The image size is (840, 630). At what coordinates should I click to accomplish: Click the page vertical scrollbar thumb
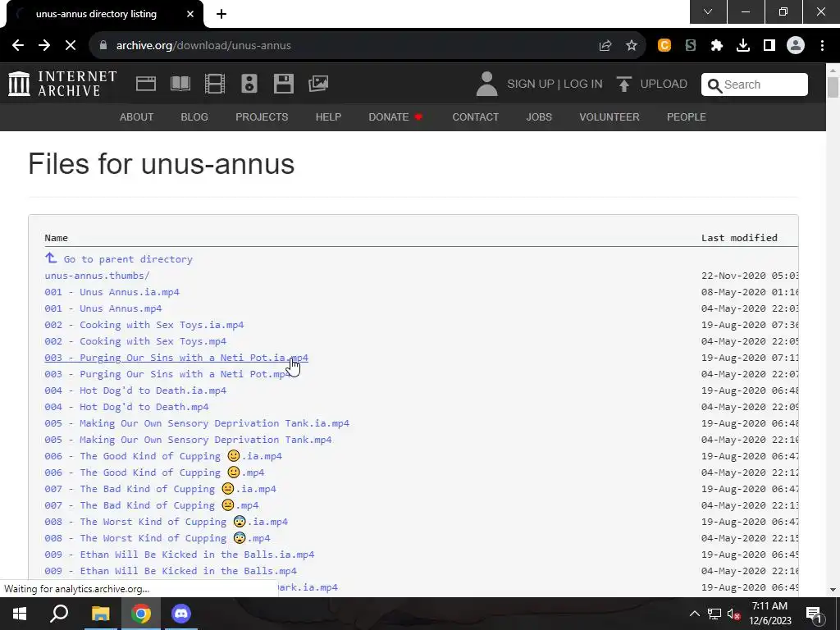(833, 87)
